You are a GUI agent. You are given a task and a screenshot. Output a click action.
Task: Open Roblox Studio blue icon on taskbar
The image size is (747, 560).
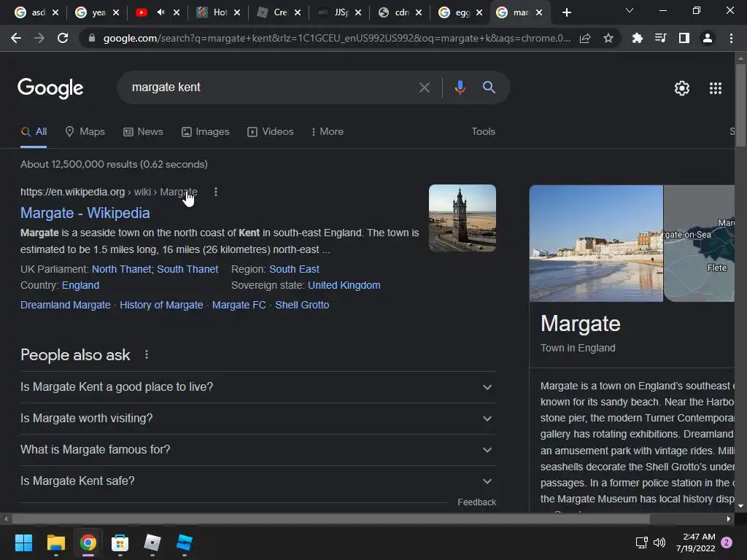coord(185,542)
